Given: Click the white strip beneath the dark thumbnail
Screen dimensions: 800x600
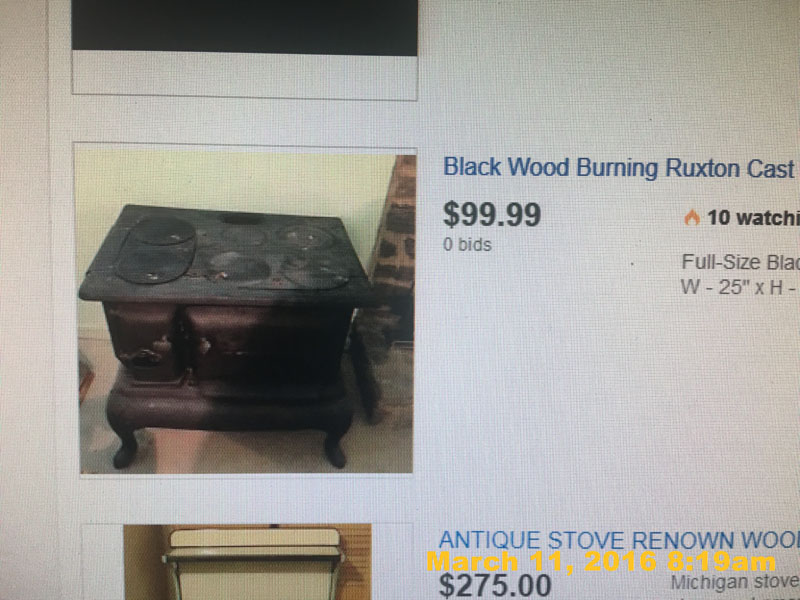Looking at the screenshot, I should click(245, 74).
